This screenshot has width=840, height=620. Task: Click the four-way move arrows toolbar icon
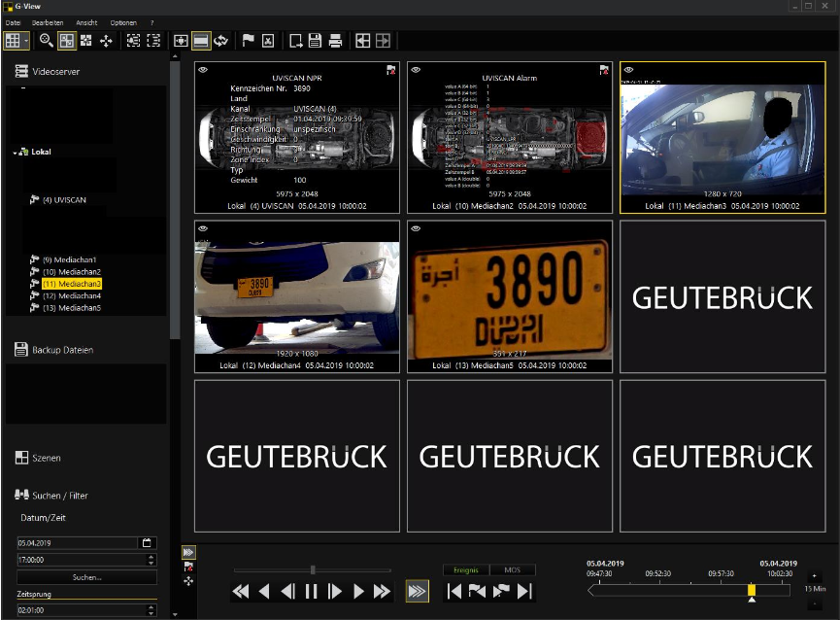pyautogui.click(x=106, y=41)
